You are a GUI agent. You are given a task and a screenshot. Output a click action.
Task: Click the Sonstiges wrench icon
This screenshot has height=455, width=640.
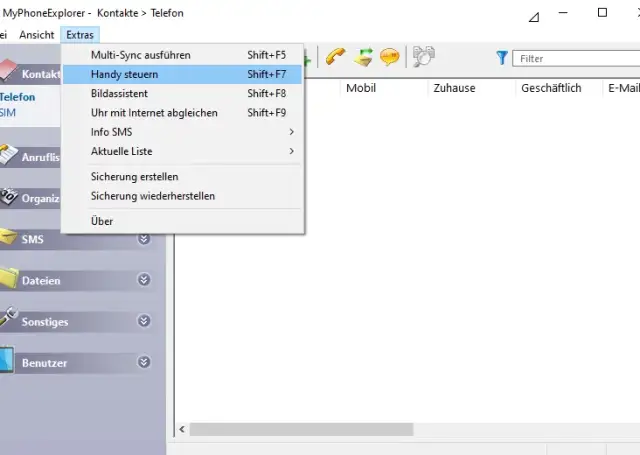(8, 317)
